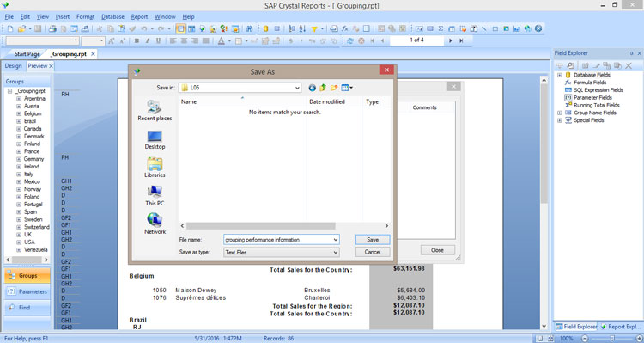Click the Insert Map globe icon
The width and height of the screenshot is (644, 343).
(x=528, y=28)
